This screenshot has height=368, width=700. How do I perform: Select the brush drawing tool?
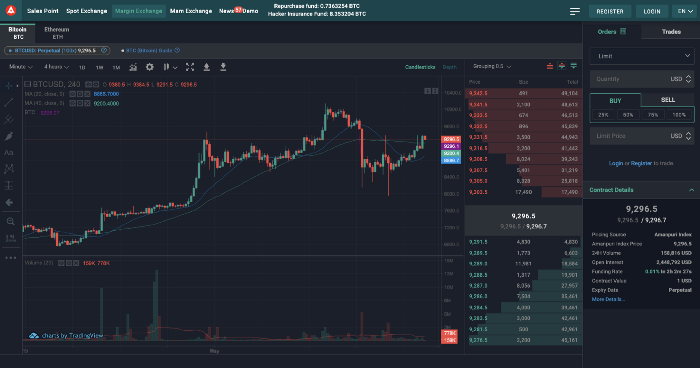(9, 136)
